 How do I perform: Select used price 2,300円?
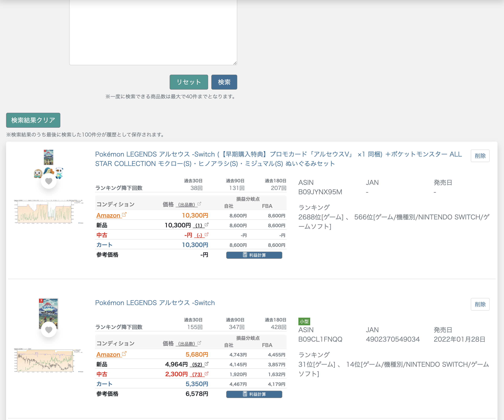point(176,374)
